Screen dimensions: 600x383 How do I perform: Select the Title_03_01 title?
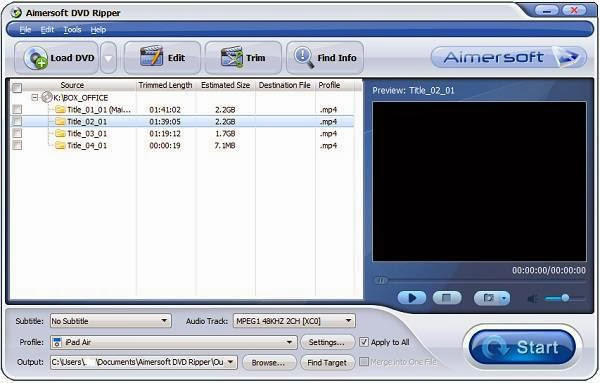(87, 134)
